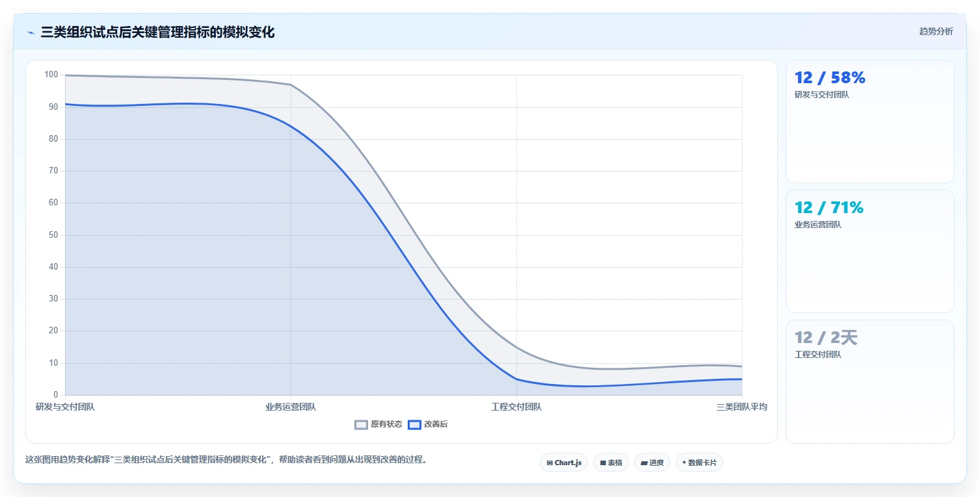Click the description text below the chart

click(x=226, y=459)
